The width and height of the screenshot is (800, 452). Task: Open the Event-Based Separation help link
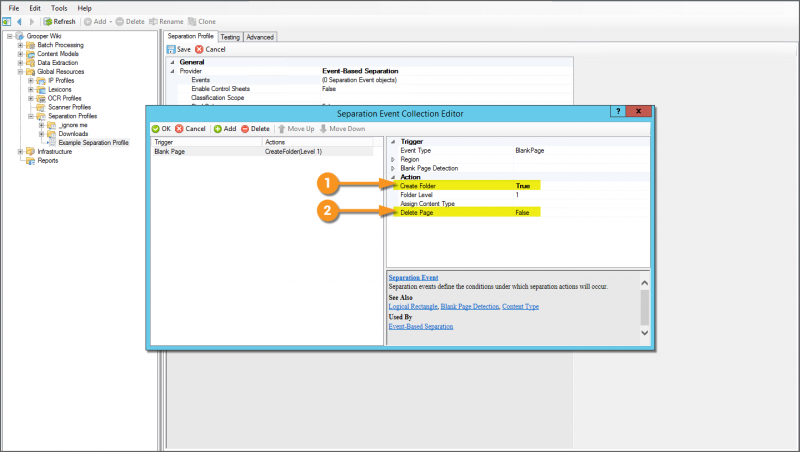421,327
